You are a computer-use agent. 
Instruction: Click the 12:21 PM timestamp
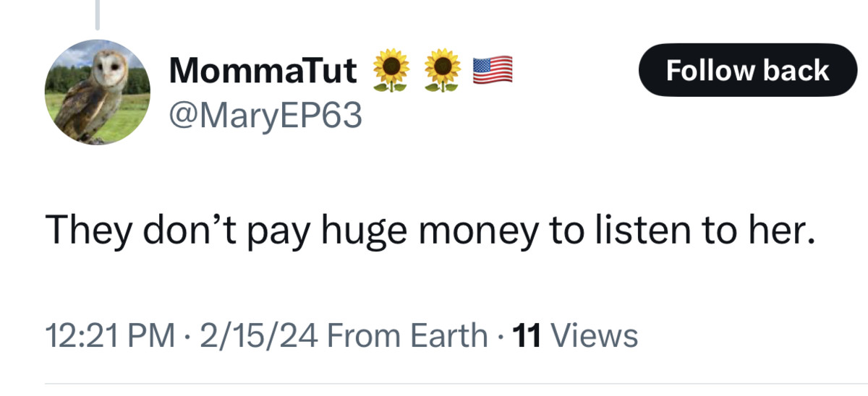109,335
